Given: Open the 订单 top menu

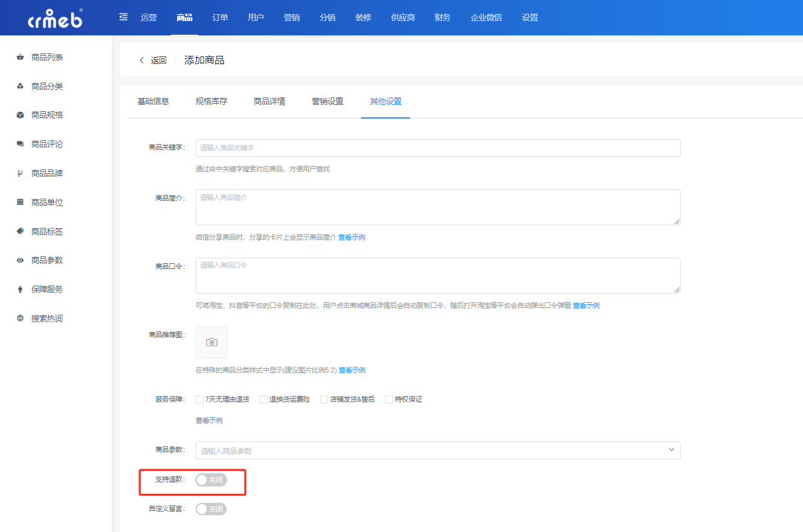Looking at the screenshot, I should point(220,17).
